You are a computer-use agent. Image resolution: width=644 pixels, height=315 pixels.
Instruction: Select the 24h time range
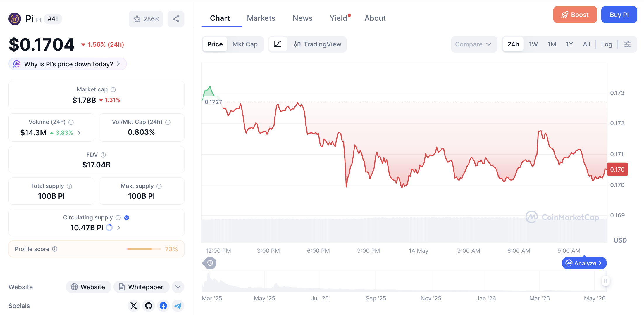coord(513,44)
